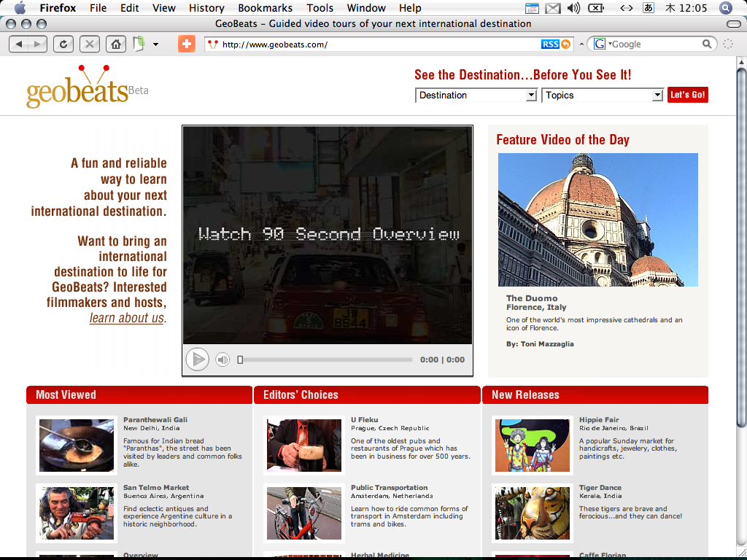The height and width of the screenshot is (560, 747).
Task: Open the Japanese input method menu
Action: point(648,8)
